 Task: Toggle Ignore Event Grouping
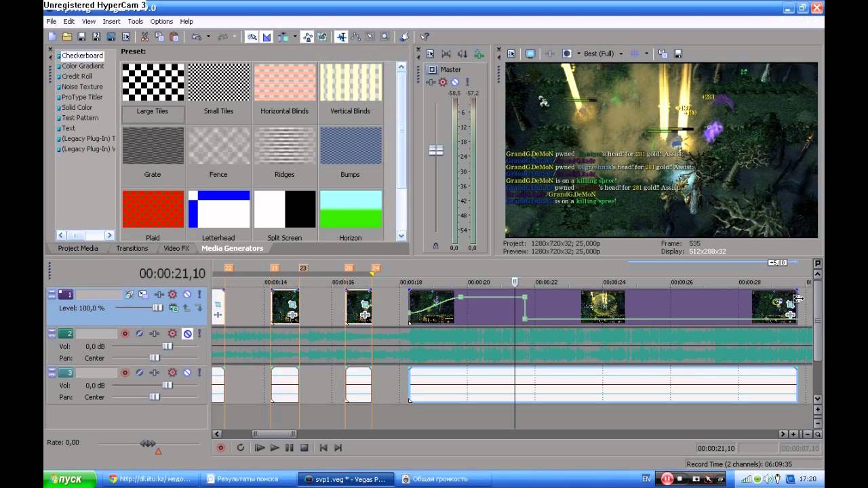pyautogui.click(x=321, y=37)
